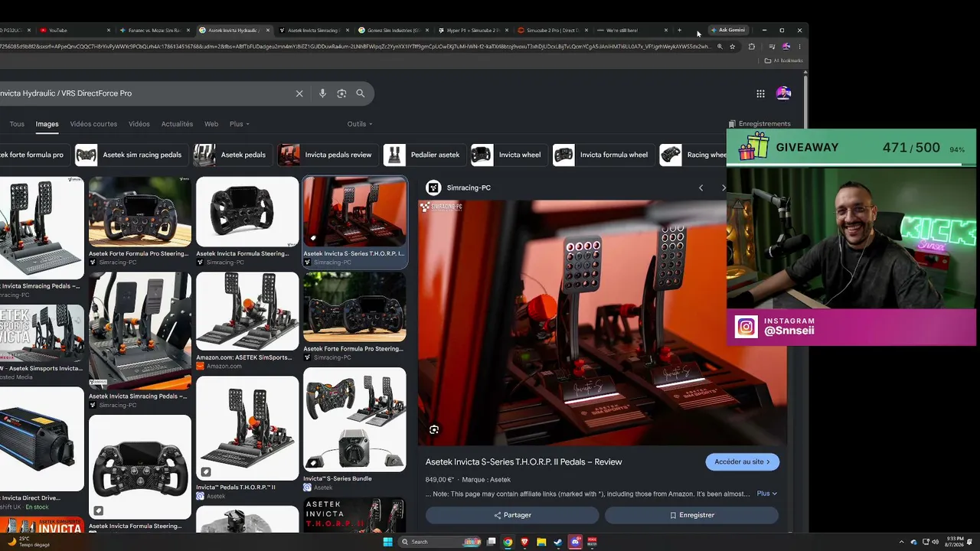The height and width of the screenshot is (551, 980).
Task: Switch to the Web results tab
Action: (211, 124)
